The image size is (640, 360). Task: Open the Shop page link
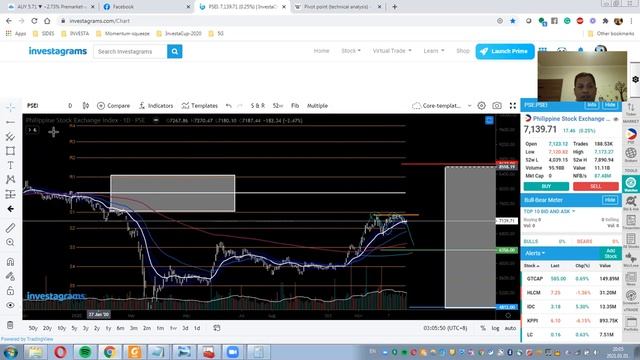(x=463, y=51)
